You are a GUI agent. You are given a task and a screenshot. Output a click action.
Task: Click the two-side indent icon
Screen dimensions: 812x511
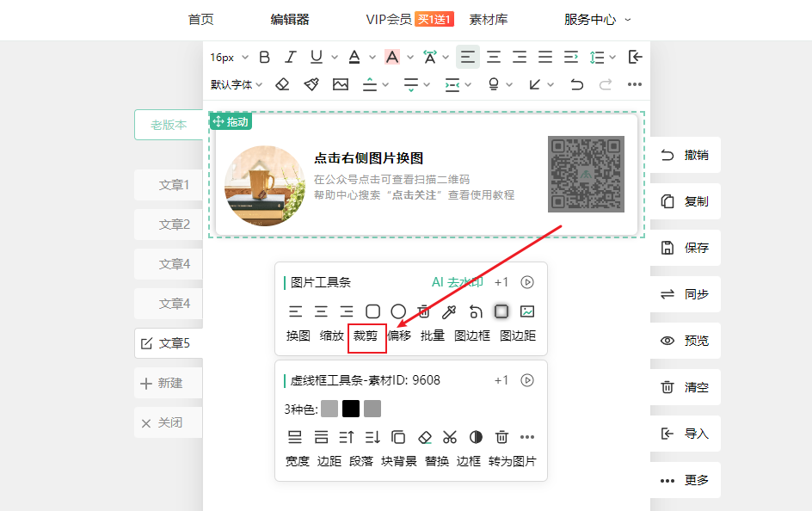click(x=452, y=84)
